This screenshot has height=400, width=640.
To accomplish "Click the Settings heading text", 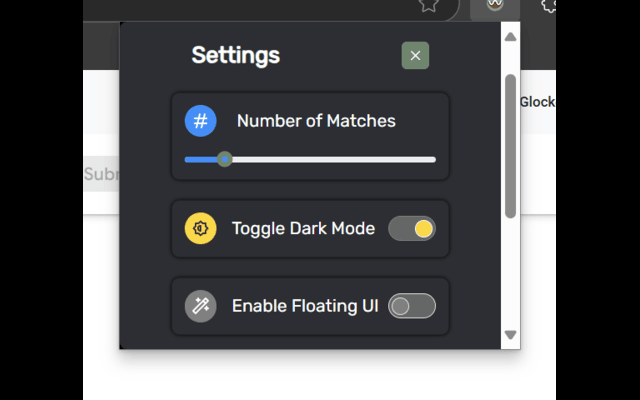I will point(236,55).
